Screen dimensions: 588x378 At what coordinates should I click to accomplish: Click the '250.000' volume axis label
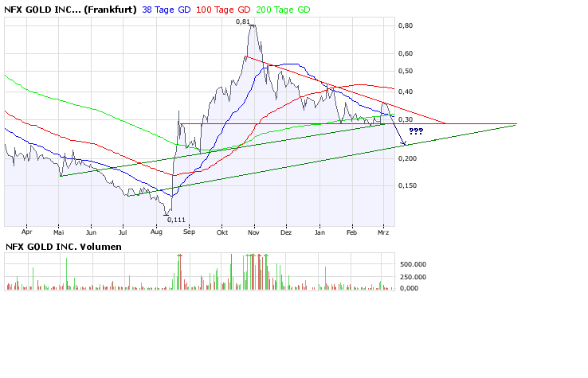[413, 277]
